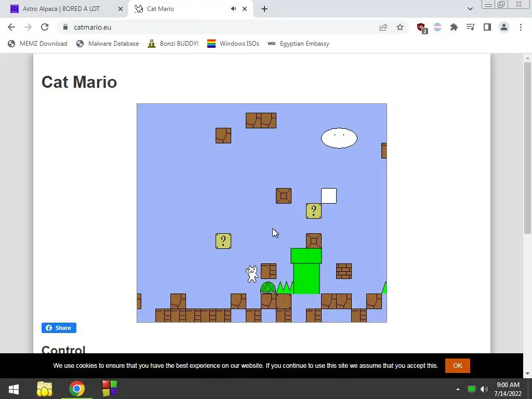Open the Malware Database bookmark

point(108,44)
